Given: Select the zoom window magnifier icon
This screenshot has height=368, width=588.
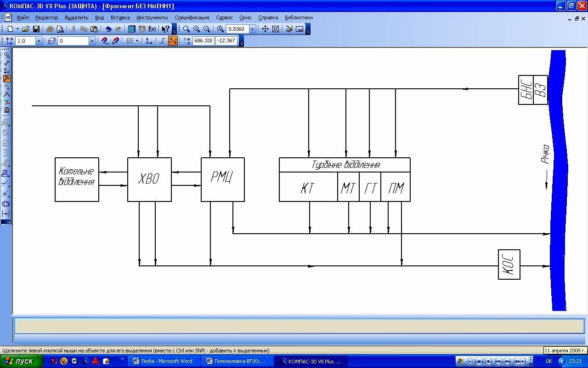Looking at the screenshot, I should [187, 29].
